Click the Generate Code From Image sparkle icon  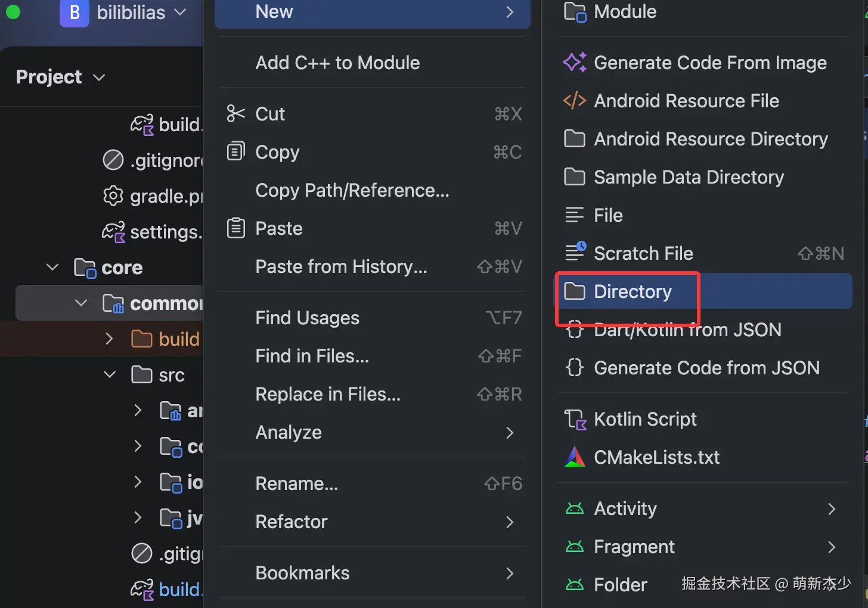575,63
